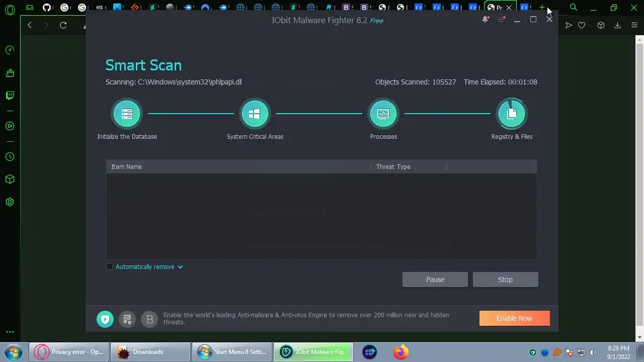This screenshot has height=362, width=644.
Task: Click the Opera logo menu icon
Action: (x=10, y=9)
